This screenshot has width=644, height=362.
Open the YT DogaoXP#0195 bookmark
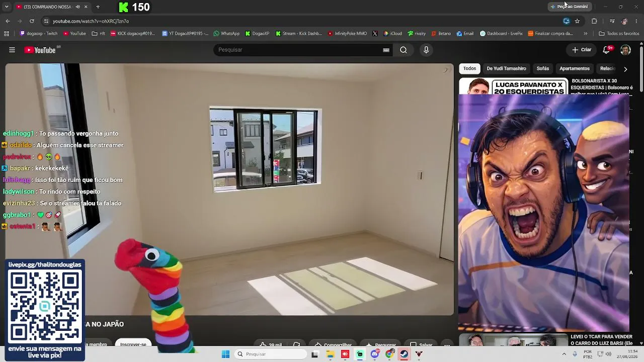coord(185,34)
